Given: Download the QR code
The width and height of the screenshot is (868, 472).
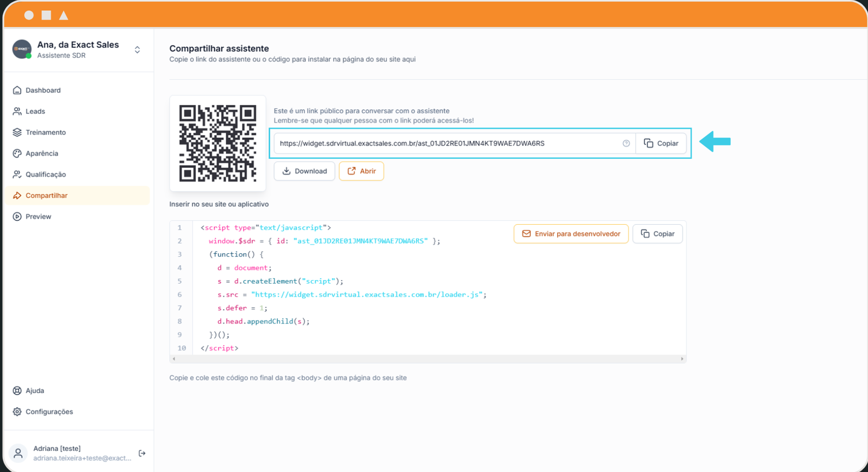Looking at the screenshot, I should [304, 171].
